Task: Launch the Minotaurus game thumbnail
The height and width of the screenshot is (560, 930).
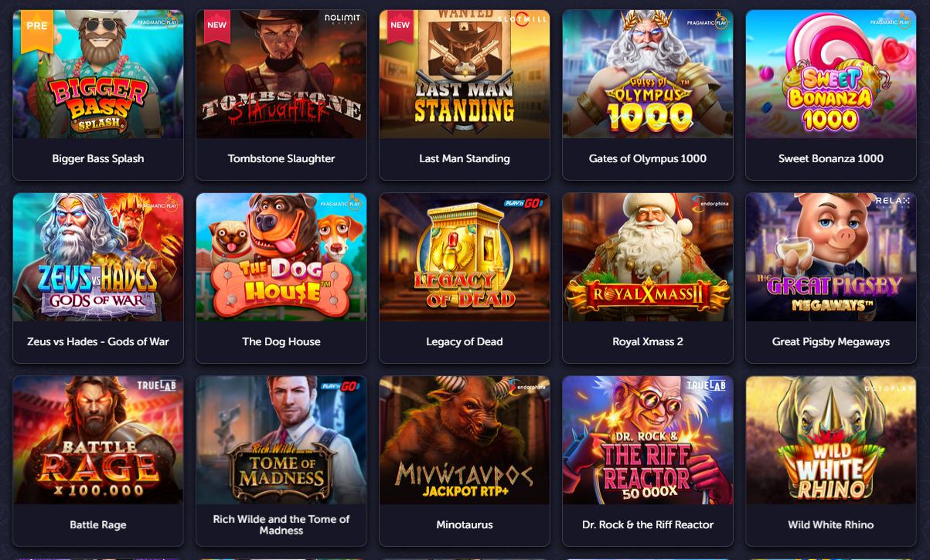Action: pos(465,440)
